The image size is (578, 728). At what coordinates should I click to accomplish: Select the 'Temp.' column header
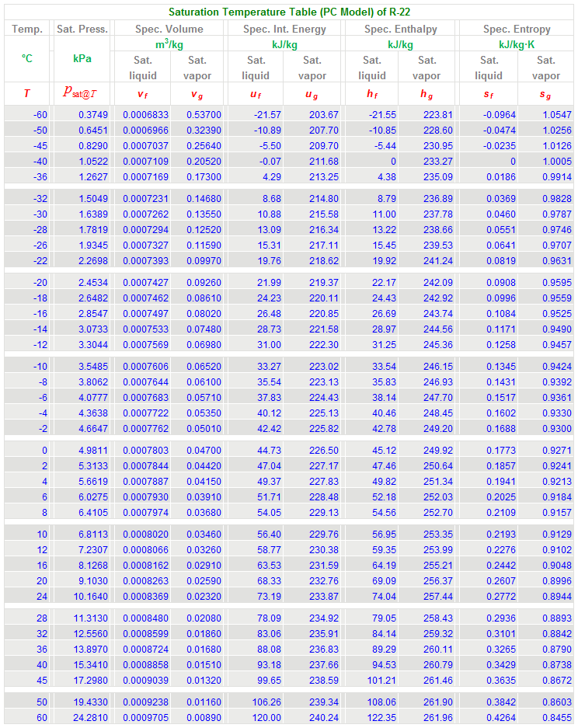[27, 29]
